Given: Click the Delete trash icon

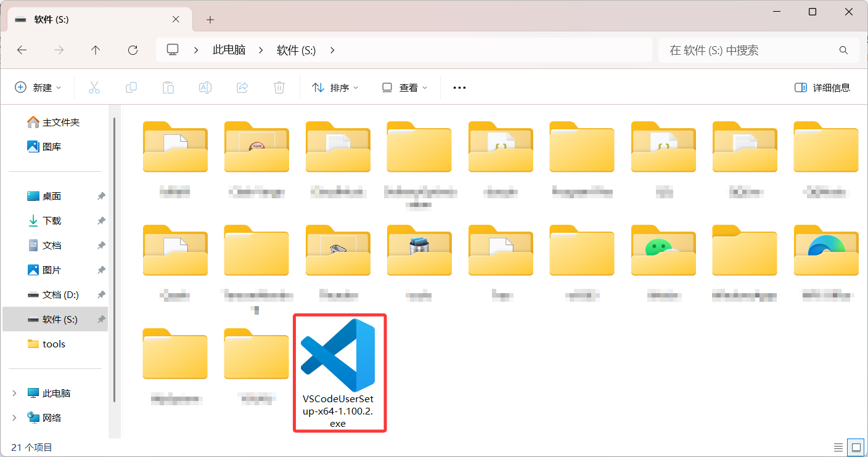Looking at the screenshot, I should click(x=279, y=87).
